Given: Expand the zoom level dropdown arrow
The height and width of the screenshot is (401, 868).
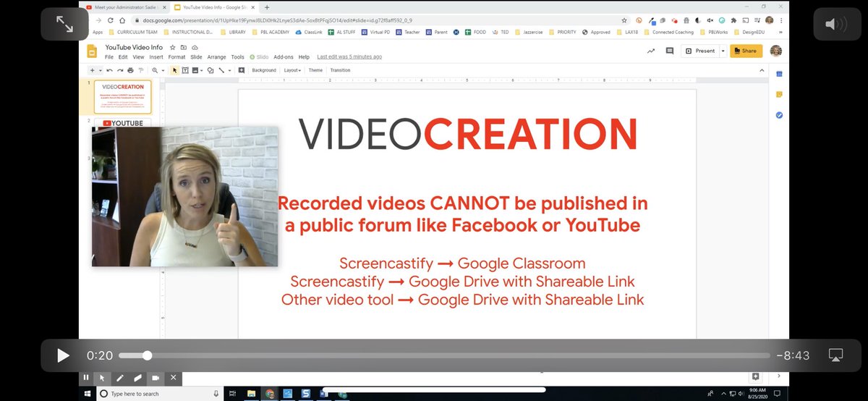Looking at the screenshot, I should coord(162,70).
